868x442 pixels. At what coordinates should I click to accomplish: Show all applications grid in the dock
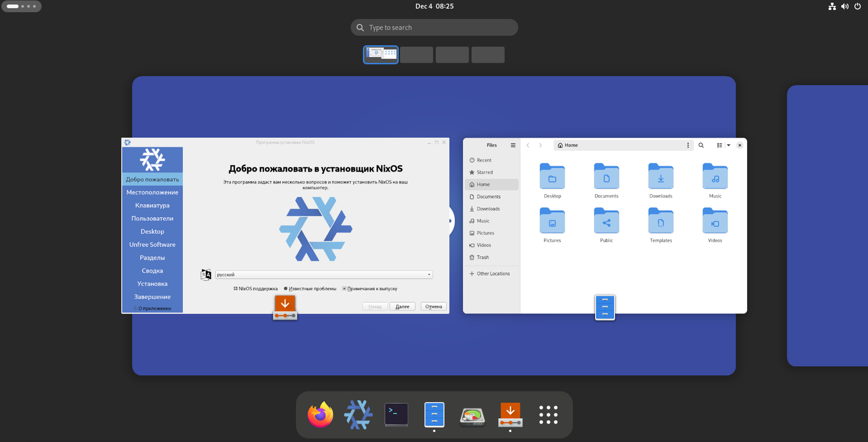(548, 415)
